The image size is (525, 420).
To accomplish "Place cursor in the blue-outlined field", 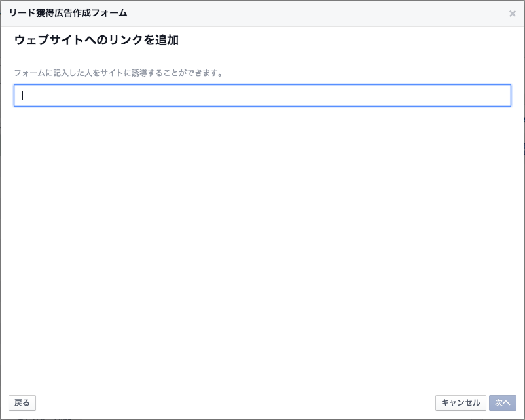I will 262,96.
